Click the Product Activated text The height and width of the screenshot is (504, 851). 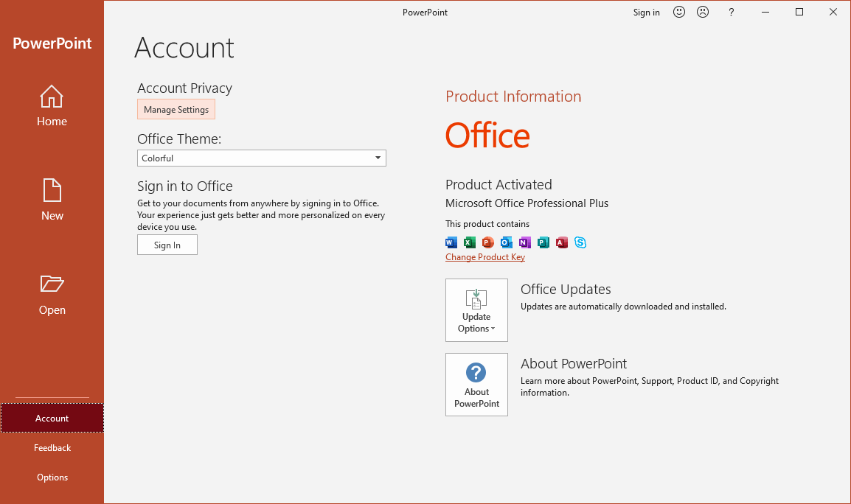click(499, 184)
